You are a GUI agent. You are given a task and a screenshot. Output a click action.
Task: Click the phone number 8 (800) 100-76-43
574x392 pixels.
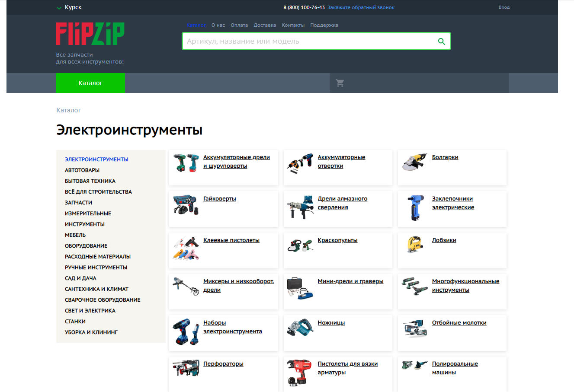tap(304, 7)
